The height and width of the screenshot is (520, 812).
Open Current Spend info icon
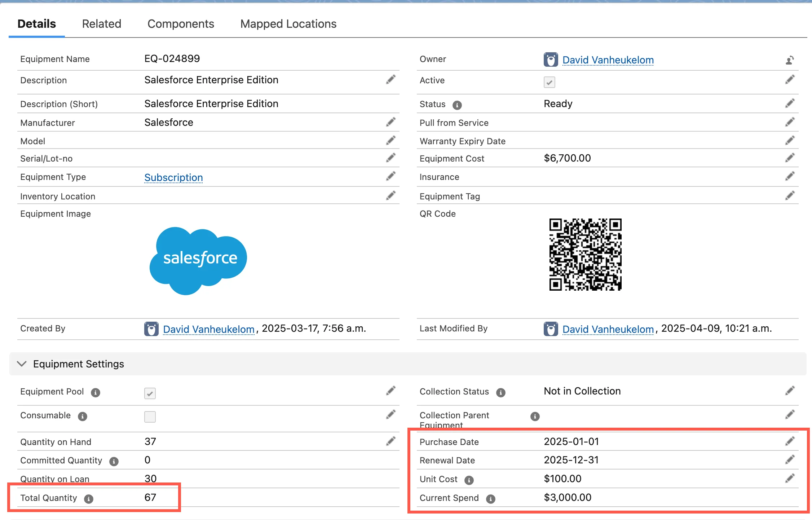(490, 499)
